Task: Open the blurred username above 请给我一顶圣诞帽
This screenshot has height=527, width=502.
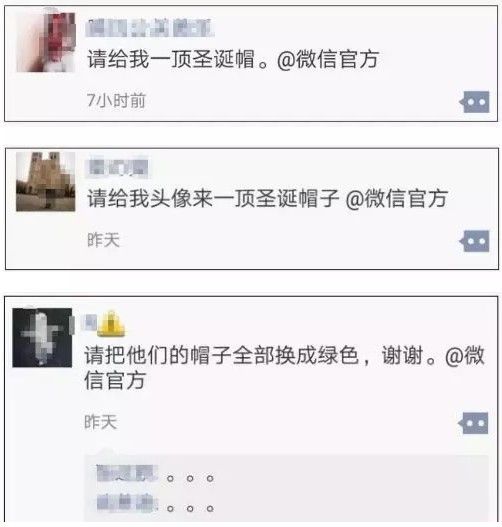Action: [150, 28]
